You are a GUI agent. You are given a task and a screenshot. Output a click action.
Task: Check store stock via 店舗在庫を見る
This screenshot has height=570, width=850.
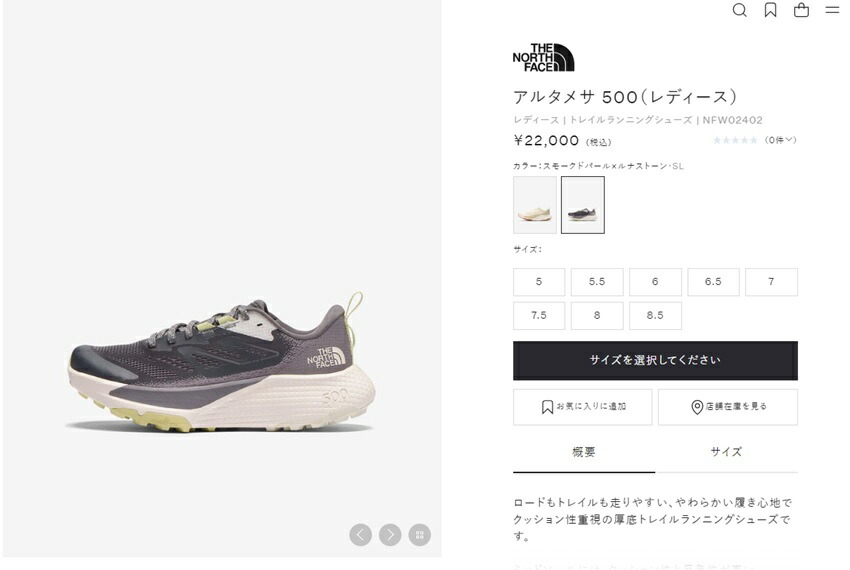pyautogui.click(x=728, y=407)
